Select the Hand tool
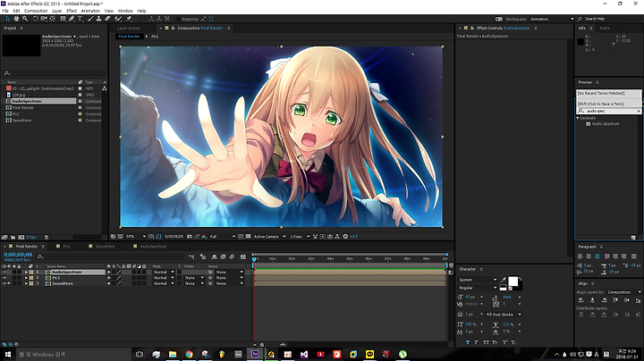 coord(16,19)
